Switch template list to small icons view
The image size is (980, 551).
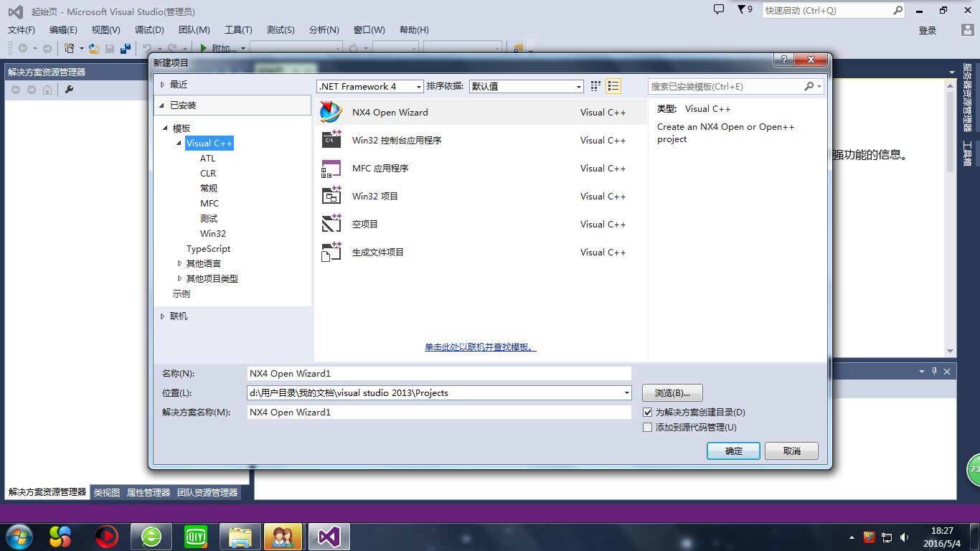tap(595, 86)
